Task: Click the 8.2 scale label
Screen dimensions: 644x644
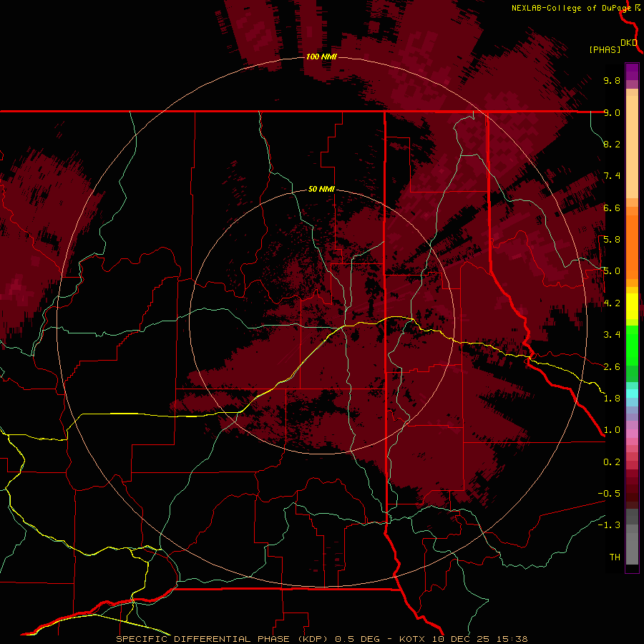Action: tap(612, 144)
